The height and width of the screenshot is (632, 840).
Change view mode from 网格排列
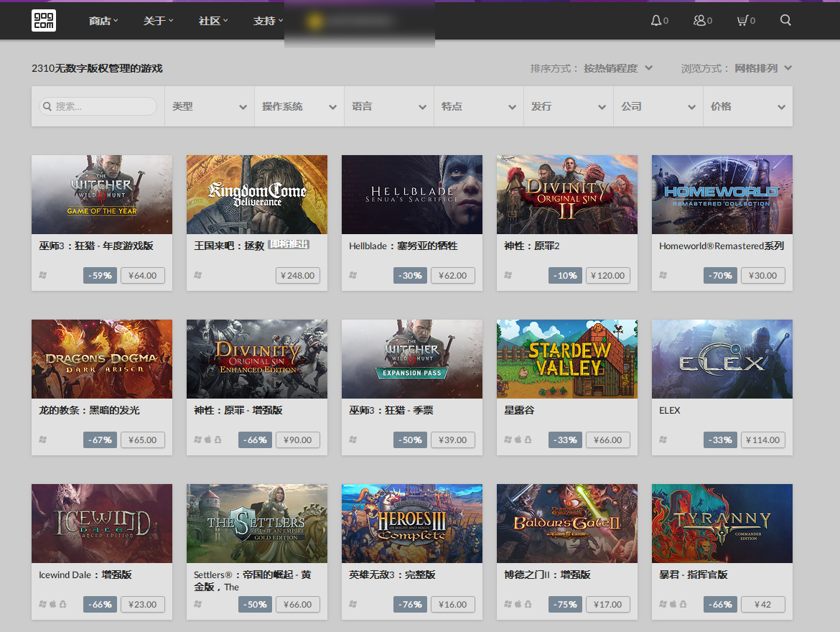click(x=762, y=68)
